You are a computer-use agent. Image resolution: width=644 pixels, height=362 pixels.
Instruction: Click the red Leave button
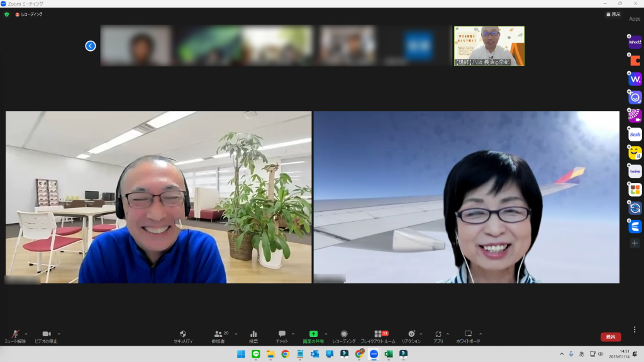611,337
